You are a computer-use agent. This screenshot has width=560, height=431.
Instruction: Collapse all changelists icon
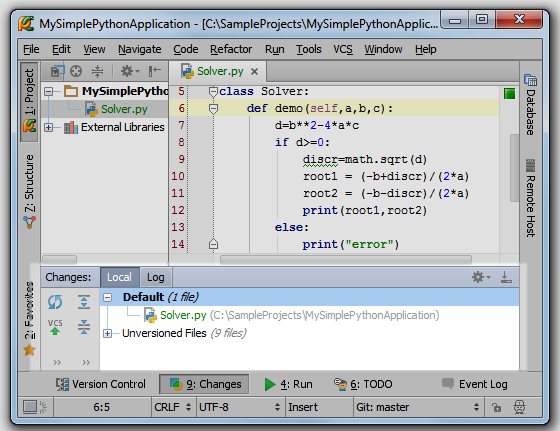click(84, 327)
